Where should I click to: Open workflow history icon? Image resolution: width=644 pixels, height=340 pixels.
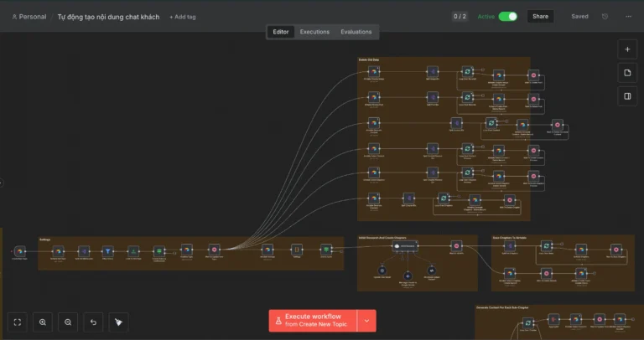(x=605, y=16)
